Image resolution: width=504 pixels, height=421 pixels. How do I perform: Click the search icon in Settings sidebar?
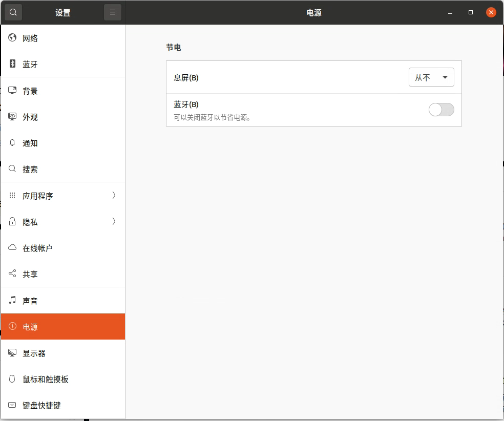(x=13, y=12)
